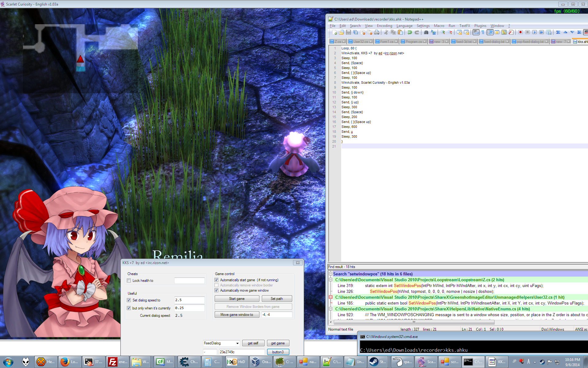Click the Start game button
Screen dimensions: 588x368
(237, 299)
